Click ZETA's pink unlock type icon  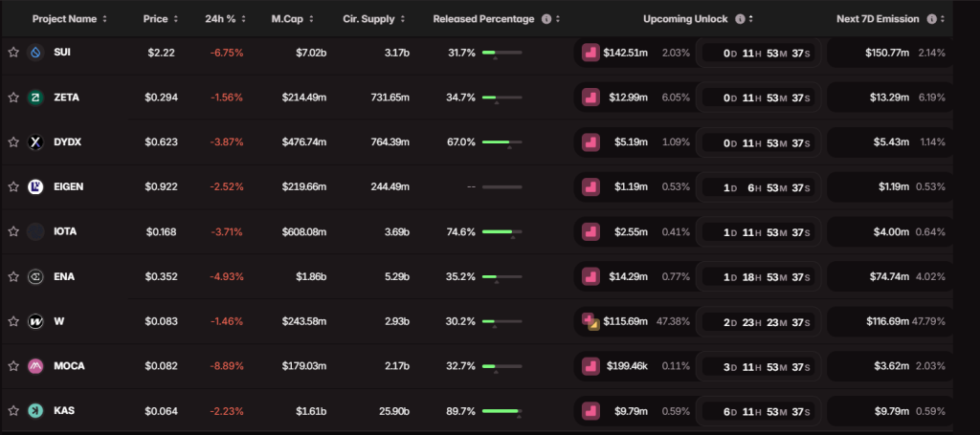[590, 98]
